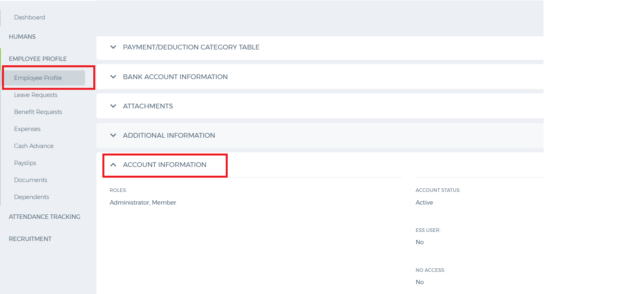Open the Dashboard menu item
Viewport: 644px width, 294px height.
point(30,17)
